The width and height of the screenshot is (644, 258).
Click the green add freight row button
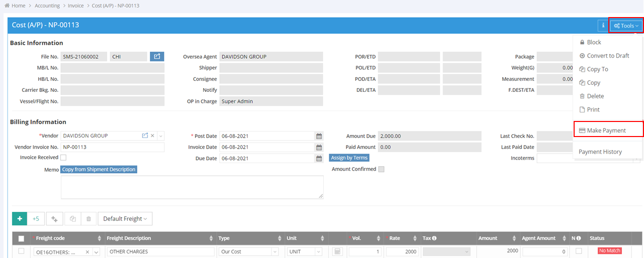tap(19, 219)
